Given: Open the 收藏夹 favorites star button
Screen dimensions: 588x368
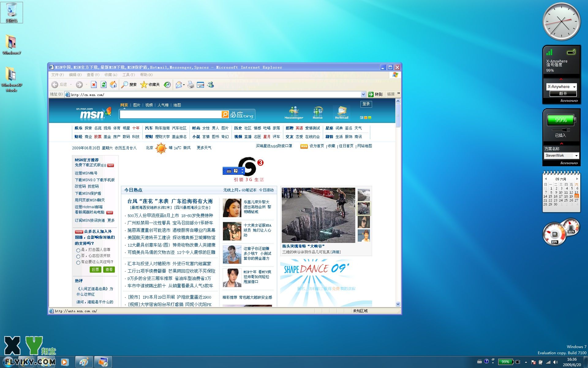Looking at the screenshot, I should click(150, 85).
